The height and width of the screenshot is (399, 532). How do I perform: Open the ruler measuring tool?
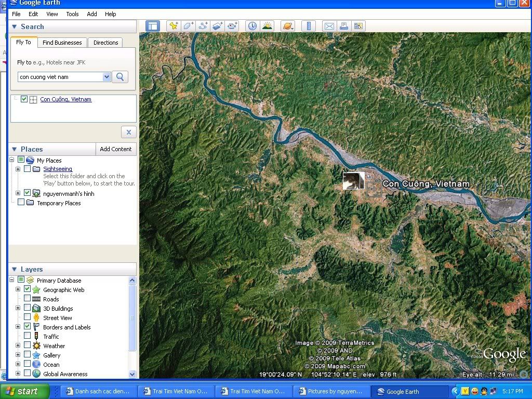(309, 26)
